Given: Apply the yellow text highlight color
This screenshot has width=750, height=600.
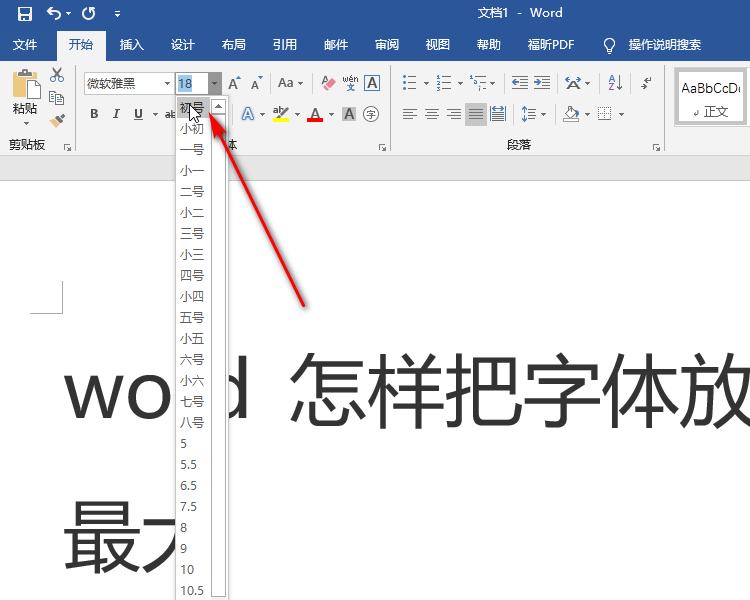Looking at the screenshot, I should point(281,114).
